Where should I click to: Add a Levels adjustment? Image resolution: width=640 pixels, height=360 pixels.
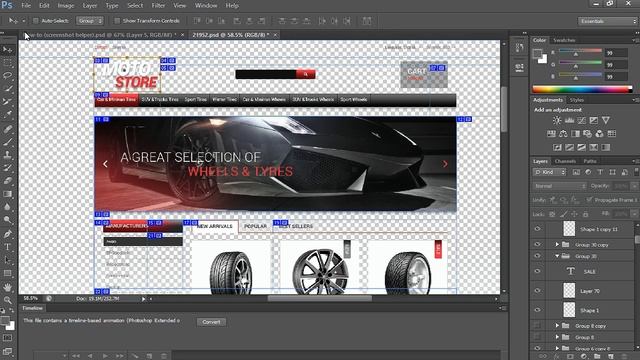pos(569,120)
